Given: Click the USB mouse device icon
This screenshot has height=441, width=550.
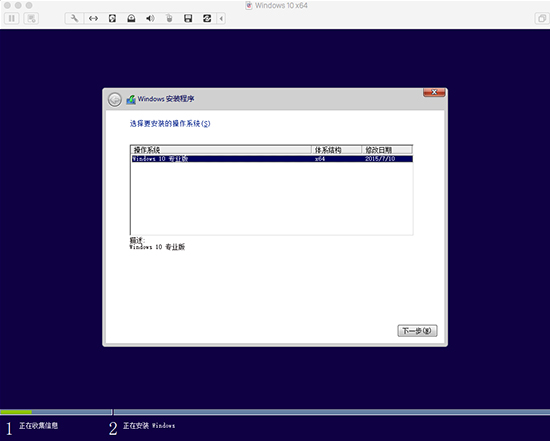Looking at the screenshot, I should [169, 18].
